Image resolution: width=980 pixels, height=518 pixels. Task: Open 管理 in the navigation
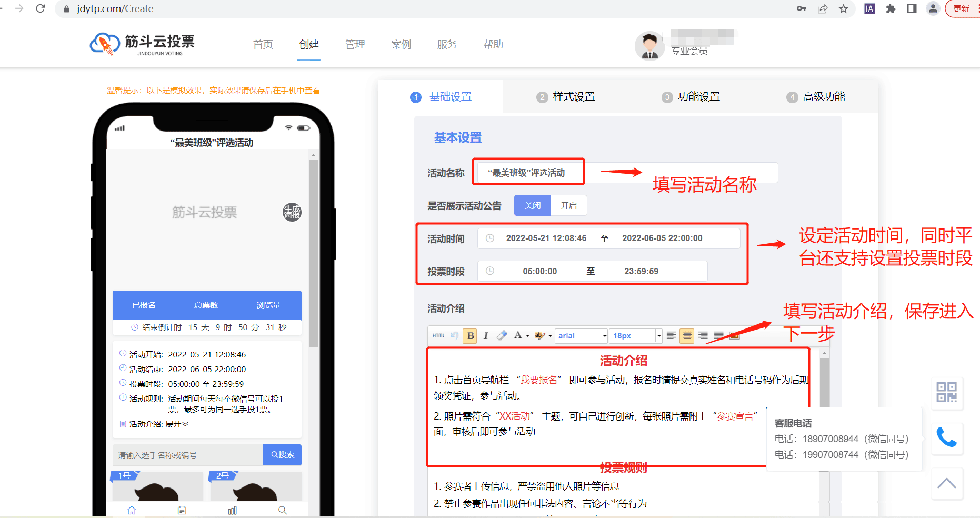coord(355,45)
